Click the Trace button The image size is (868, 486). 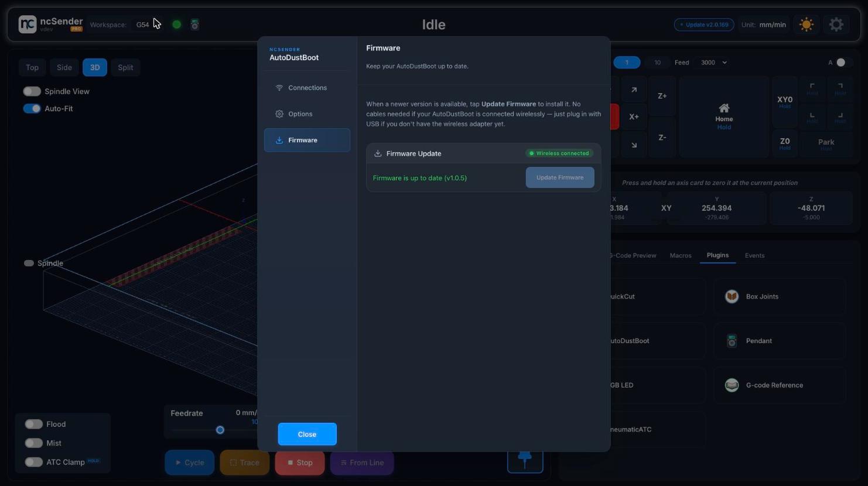point(244,462)
